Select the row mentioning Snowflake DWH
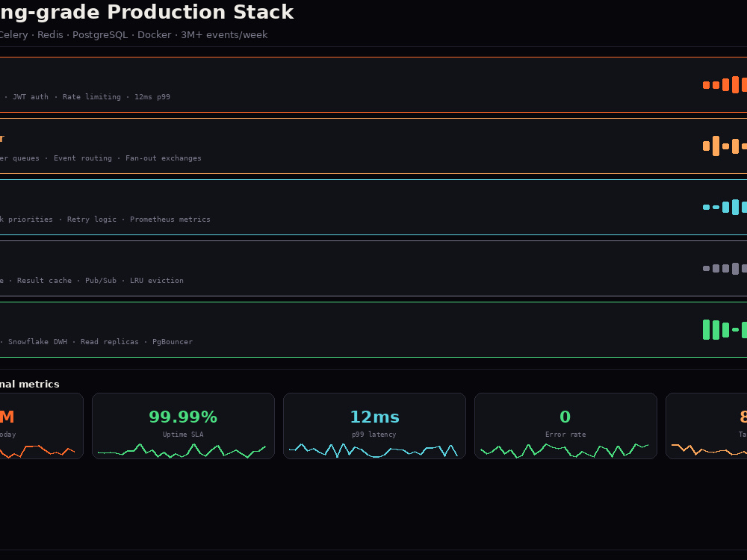This screenshot has height=560, width=747. pos(373,329)
